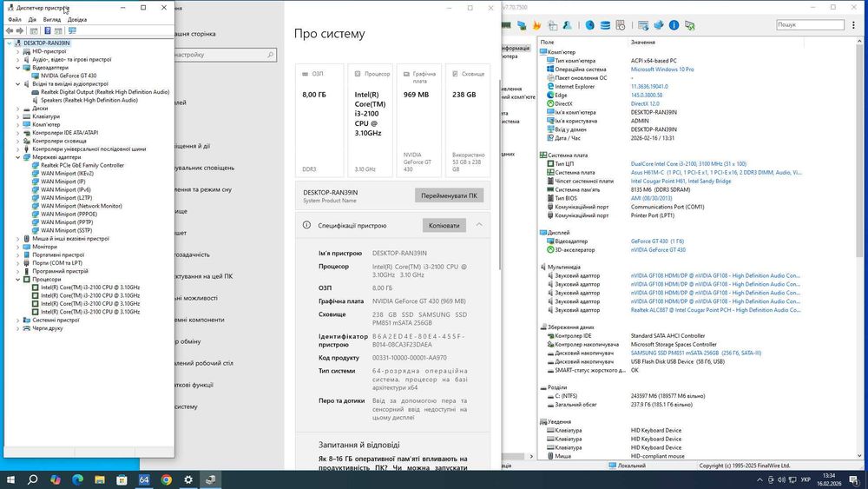Click the GeForce GT 430 (1 Гб) link
868x489 pixels.
coord(657,241)
